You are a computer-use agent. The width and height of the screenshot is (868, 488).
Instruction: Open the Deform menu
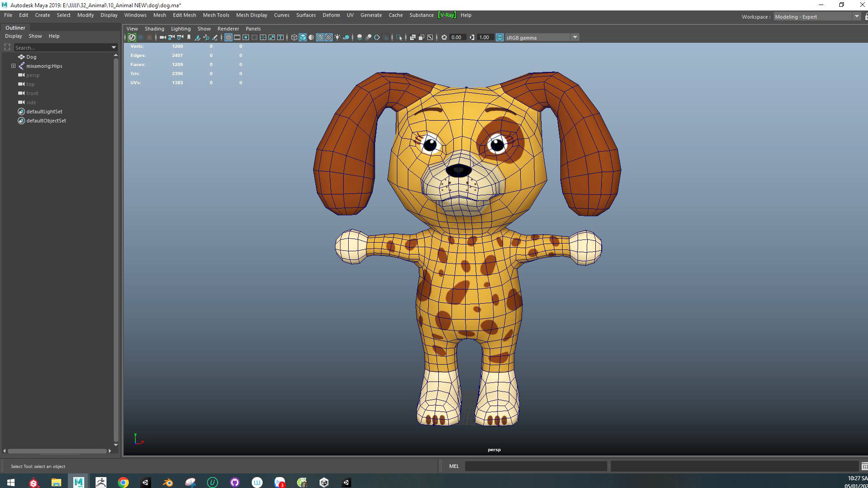point(331,15)
